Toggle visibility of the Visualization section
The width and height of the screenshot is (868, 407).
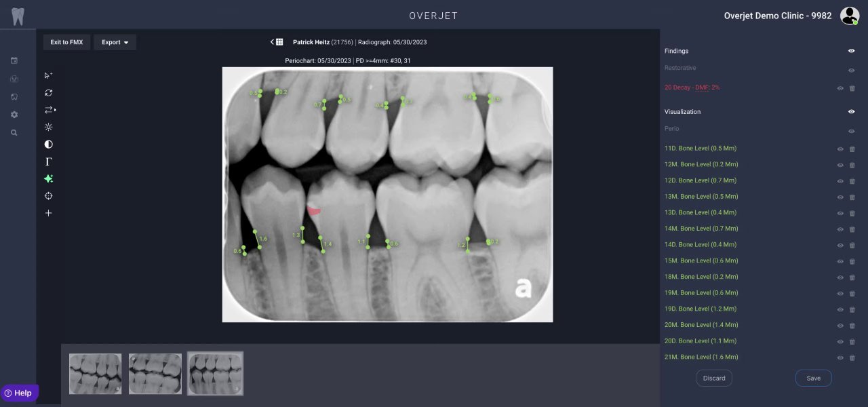[852, 112]
